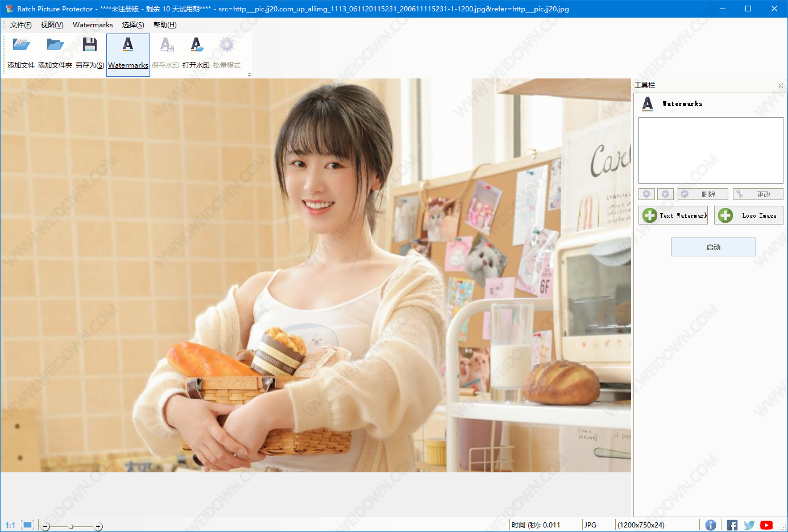Screen dimensions: 788x532
Task: Add a Text Watermark
Action: 673,215
